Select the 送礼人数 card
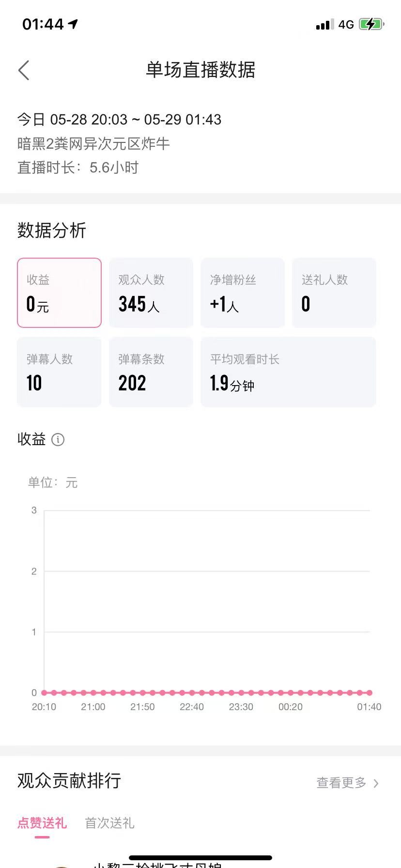 [334, 293]
